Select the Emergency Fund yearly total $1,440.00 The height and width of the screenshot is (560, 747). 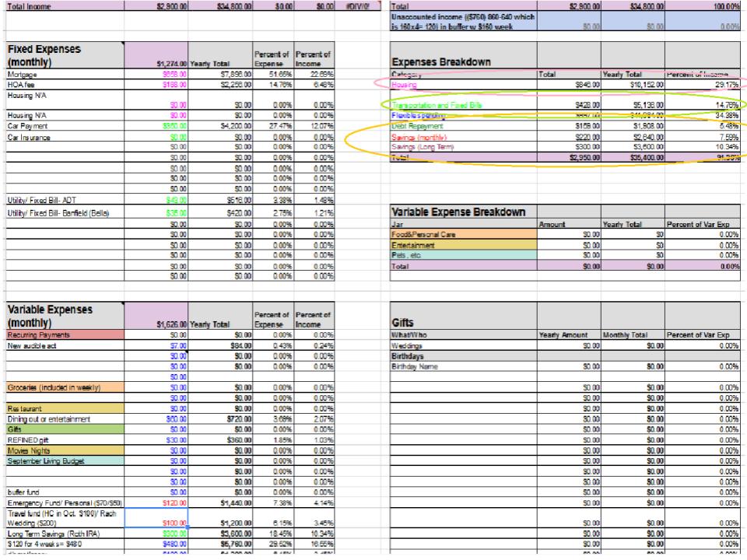(220, 503)
